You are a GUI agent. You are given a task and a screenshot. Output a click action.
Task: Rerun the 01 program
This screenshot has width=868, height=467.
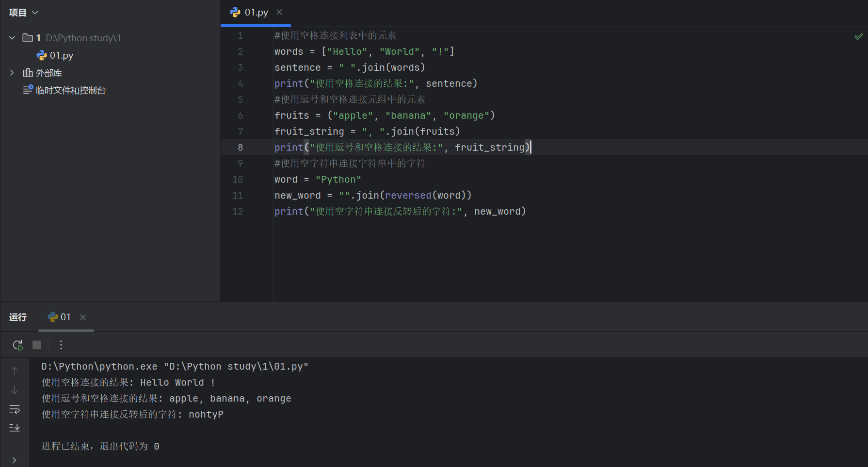click(x=17, y=345)
